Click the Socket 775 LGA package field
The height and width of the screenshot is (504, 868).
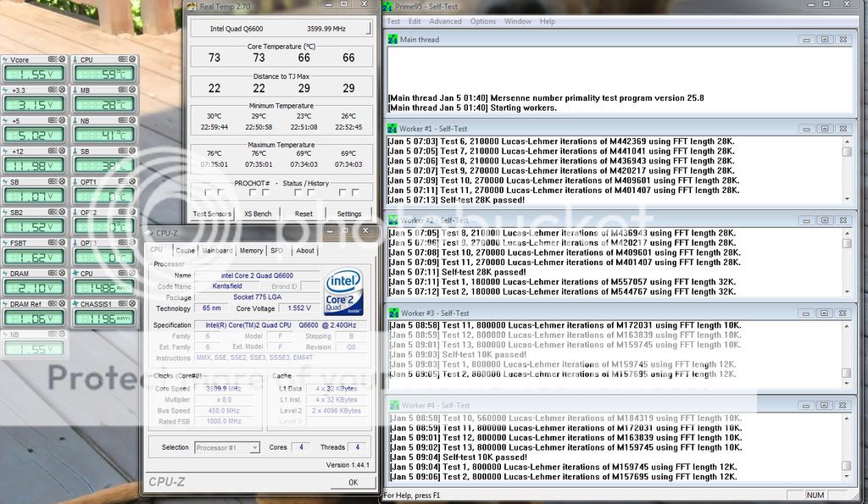coord(257,297)
